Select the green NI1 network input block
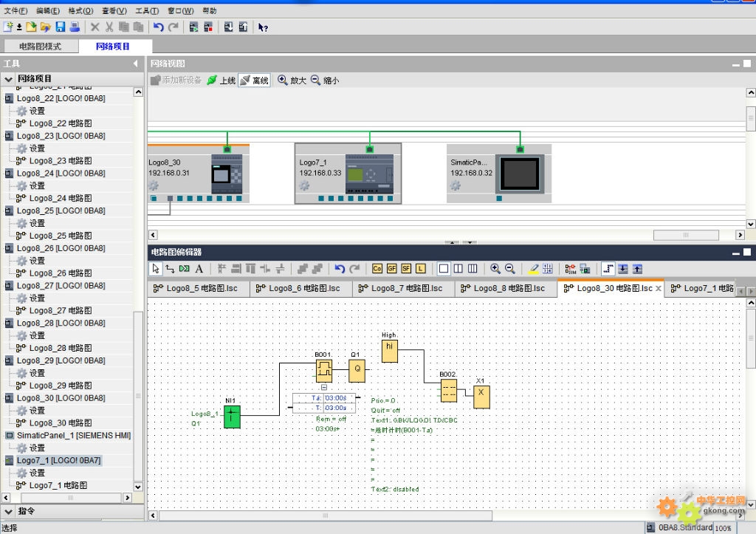The width and height of the screenshot is (756, 534). pos(232,417)
